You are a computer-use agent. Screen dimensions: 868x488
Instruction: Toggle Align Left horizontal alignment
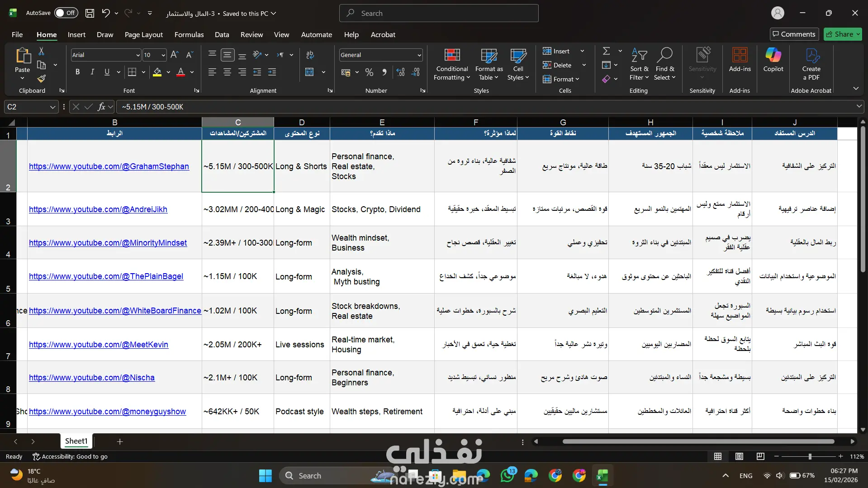212,72
